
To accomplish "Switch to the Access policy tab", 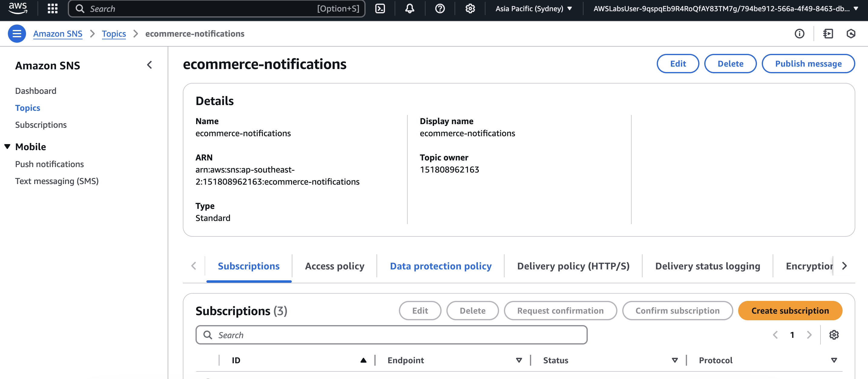I will 334,266.
